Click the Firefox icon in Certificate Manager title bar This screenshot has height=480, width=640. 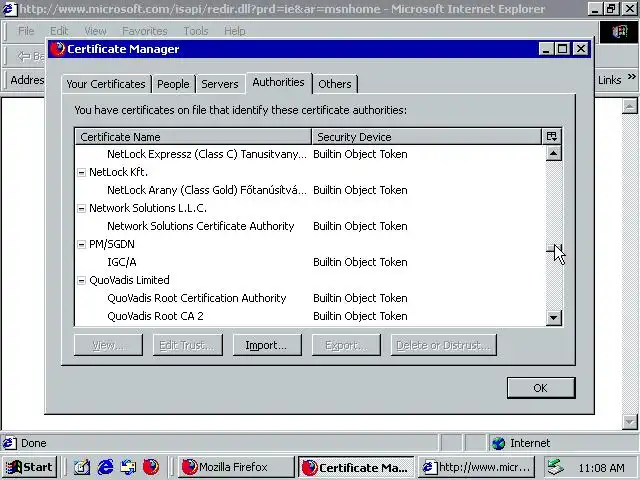58,49
